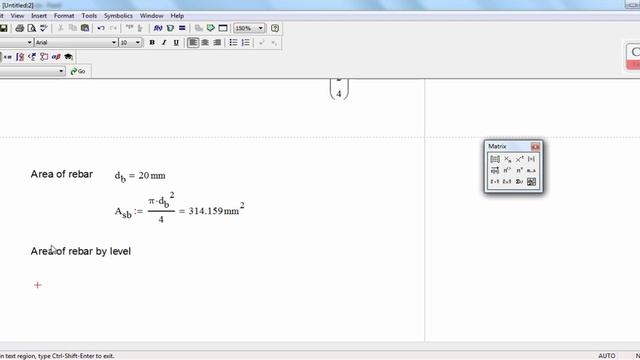Insert picture from Matrix palette
The image size is (640, 360).
tap(531, 182)
